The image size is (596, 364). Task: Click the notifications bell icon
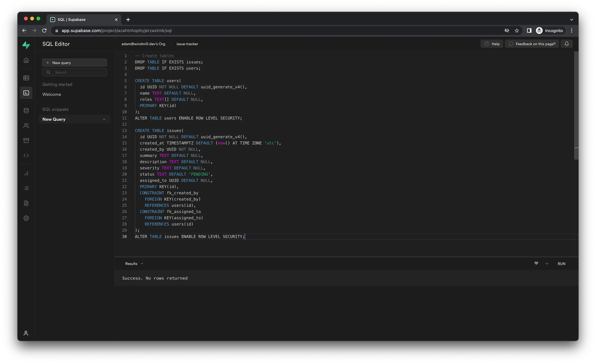pyautogui.click(x=566, y=44)
